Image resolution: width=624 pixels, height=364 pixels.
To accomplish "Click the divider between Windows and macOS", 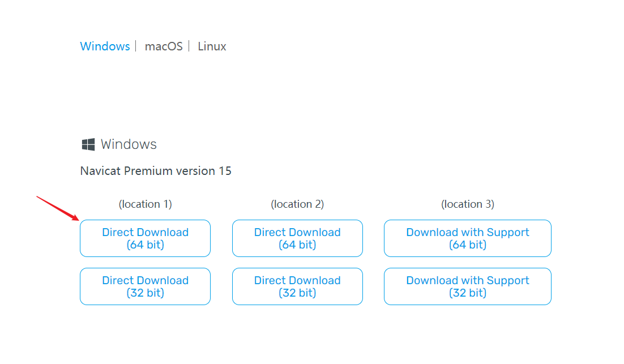I will 136,46.
